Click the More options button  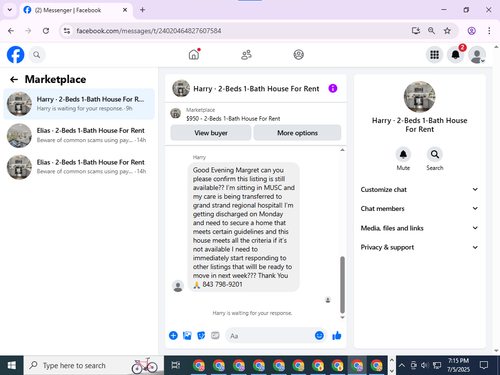(x=297, y=133)
